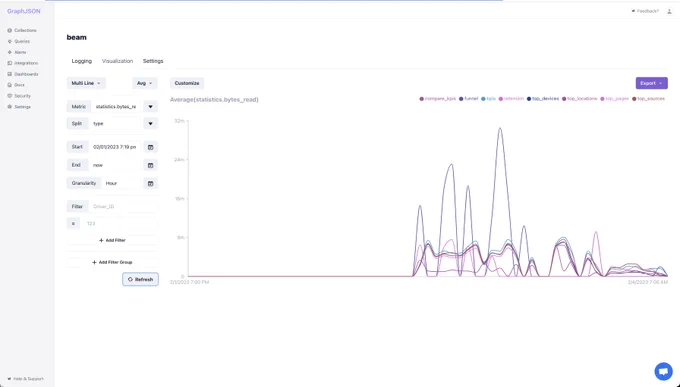
Task: Click the 8m y-axis label
Action: click(x=180, y=238)
